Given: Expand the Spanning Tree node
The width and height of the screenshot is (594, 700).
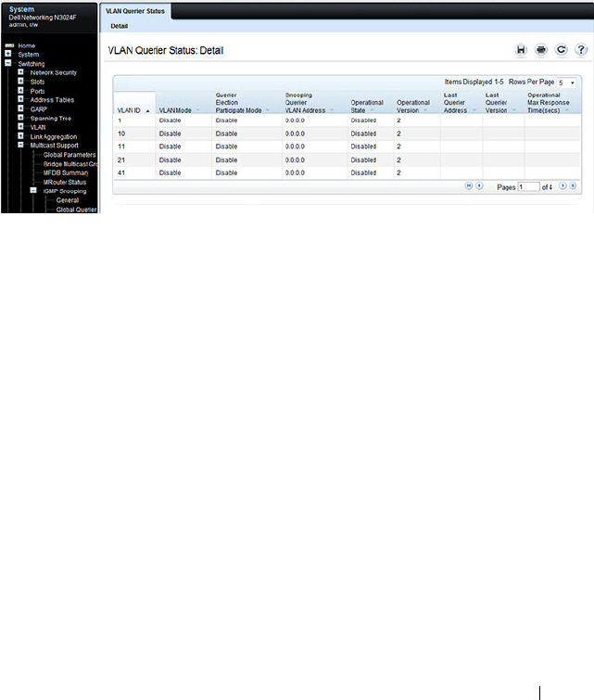Looking at the screenshot, I should coord(20,118).
